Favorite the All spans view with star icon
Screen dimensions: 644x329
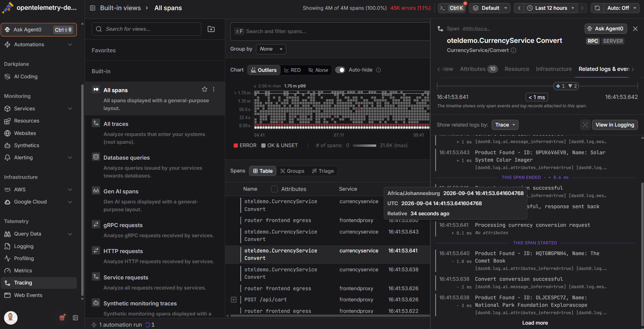[x=204, y=89]
